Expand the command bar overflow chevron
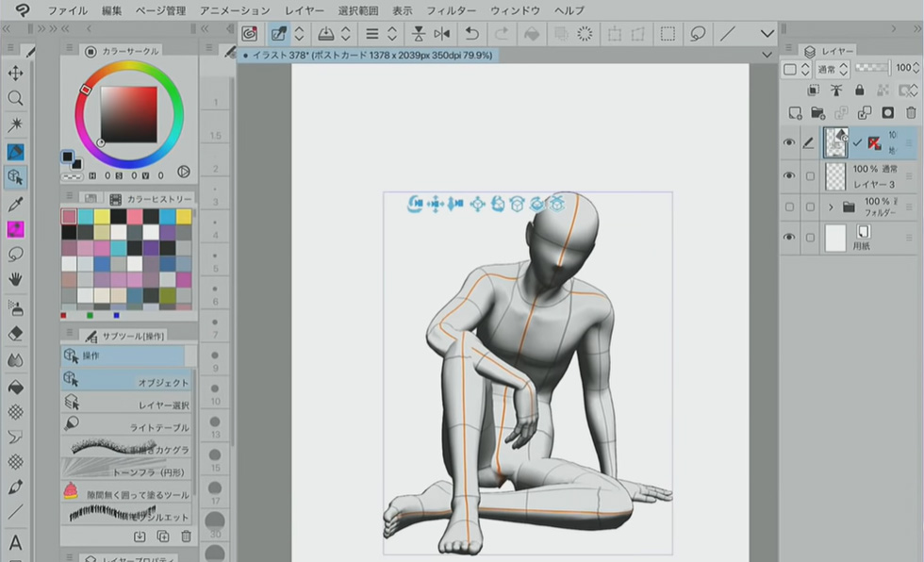 [x=766, y=34]
